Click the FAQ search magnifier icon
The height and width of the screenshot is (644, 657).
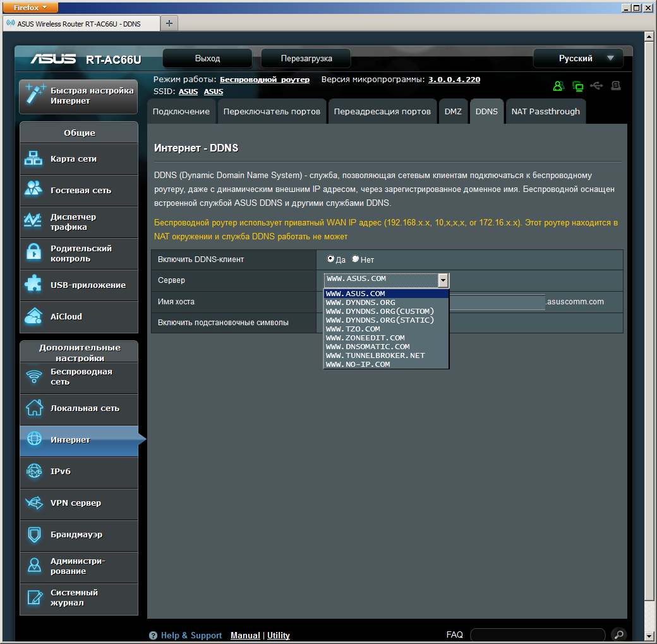pos(619,635)
